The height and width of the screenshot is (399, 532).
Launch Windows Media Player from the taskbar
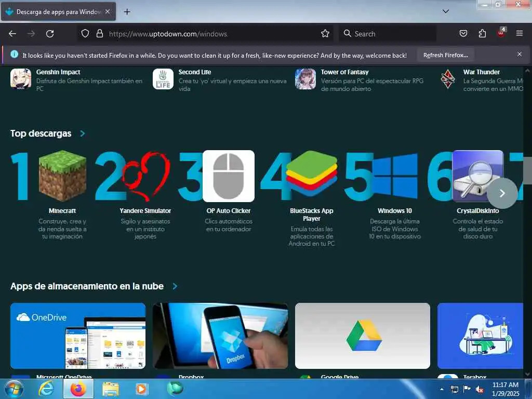tap(142, 389)
